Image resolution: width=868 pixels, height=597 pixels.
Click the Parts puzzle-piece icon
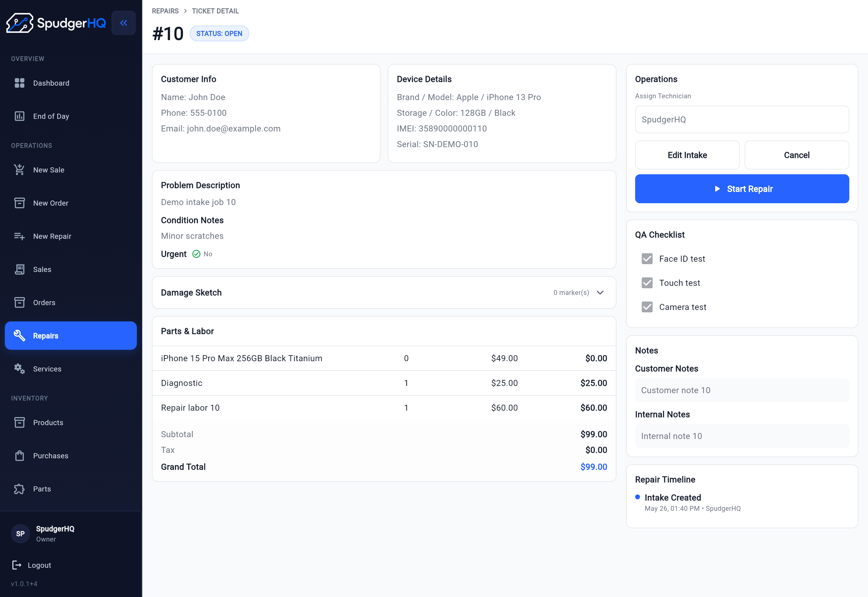[19, 489]
